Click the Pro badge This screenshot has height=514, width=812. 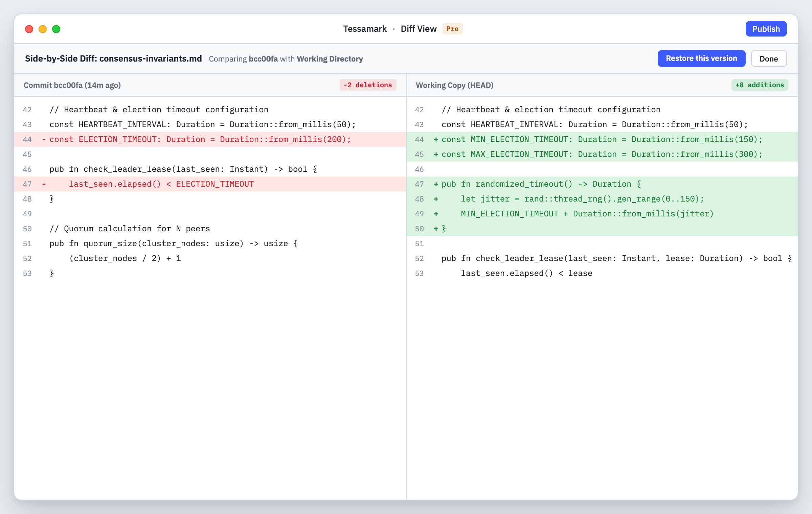pos(452,29)
